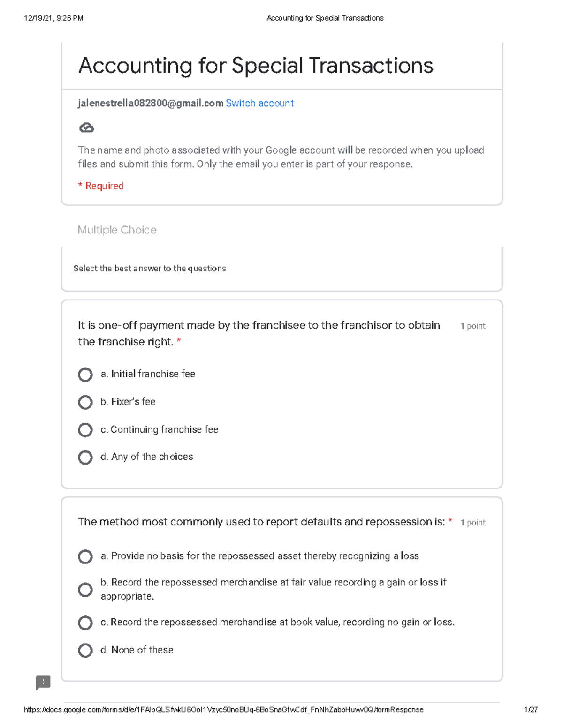Image resolution: width=563 pixels, height=728 pixels.
Task: Click the Multiple Choice section heading
Action: pos(117,230)
